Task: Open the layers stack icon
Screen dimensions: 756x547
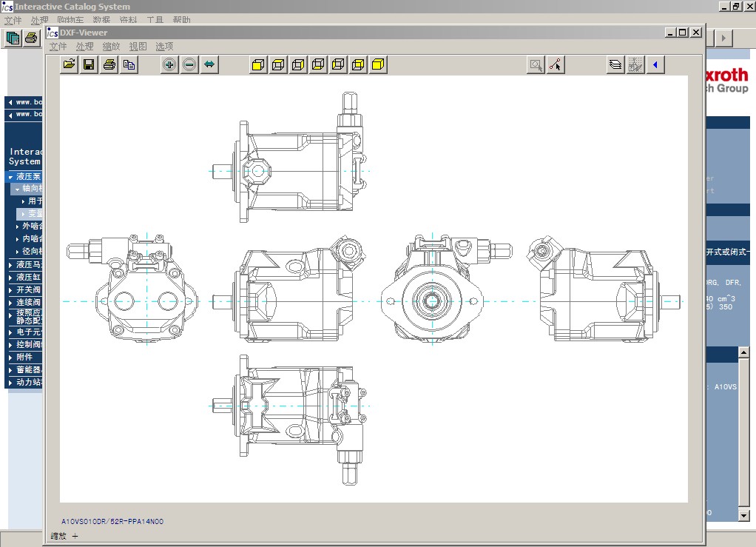Action: point(615,64)
